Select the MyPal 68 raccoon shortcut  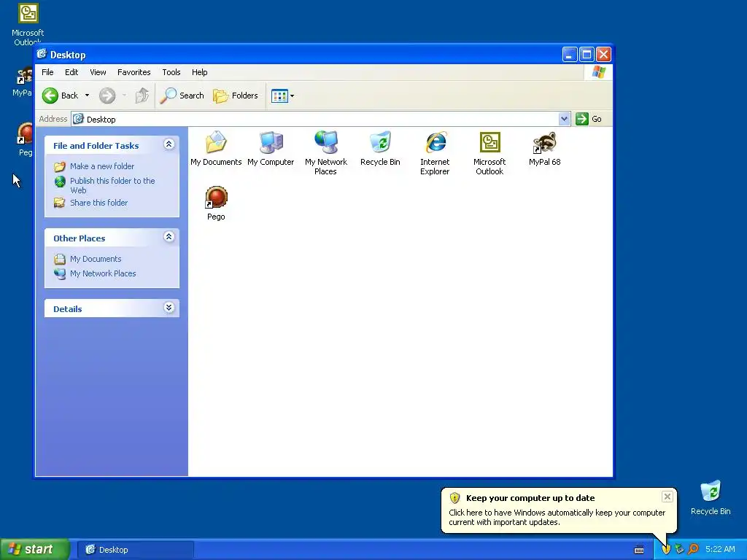[x=544, y=142]
